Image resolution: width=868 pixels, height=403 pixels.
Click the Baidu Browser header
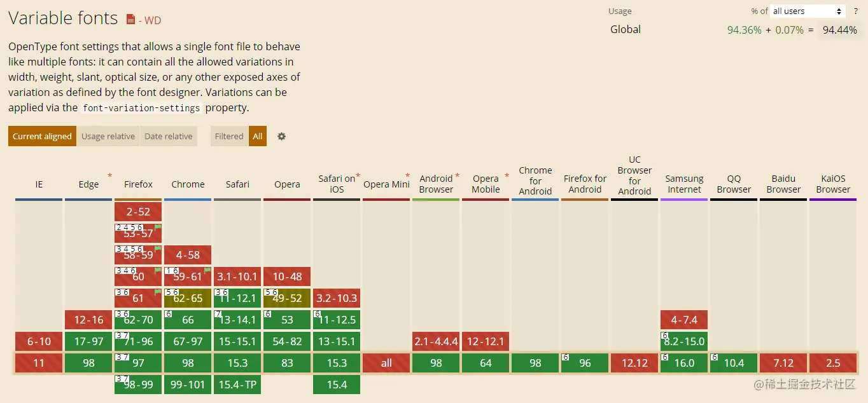tap(783, 184)
